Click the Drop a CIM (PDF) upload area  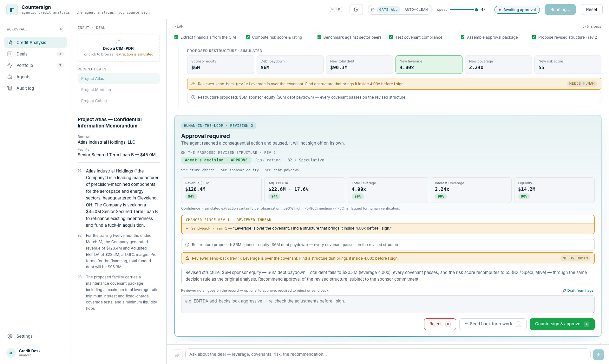(x=119, y=48)
